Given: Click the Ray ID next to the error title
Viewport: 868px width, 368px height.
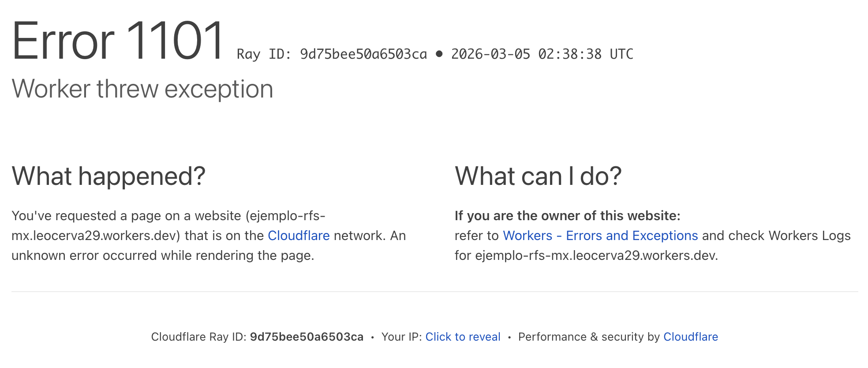Looking at the screenshot, I should point(332,54).
